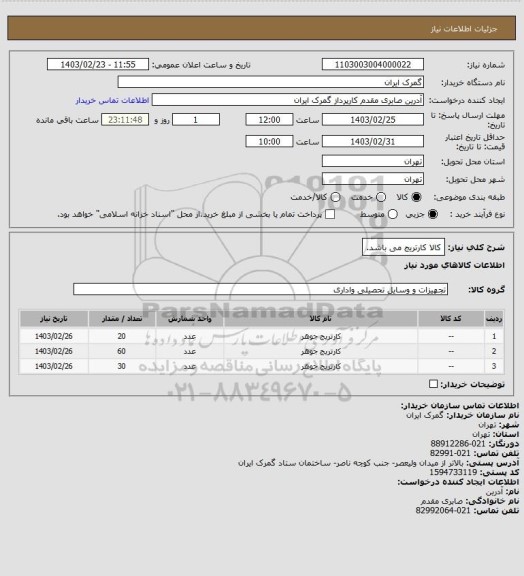Click the نام کالا column header
524x576 pixels.
point(320,319)
